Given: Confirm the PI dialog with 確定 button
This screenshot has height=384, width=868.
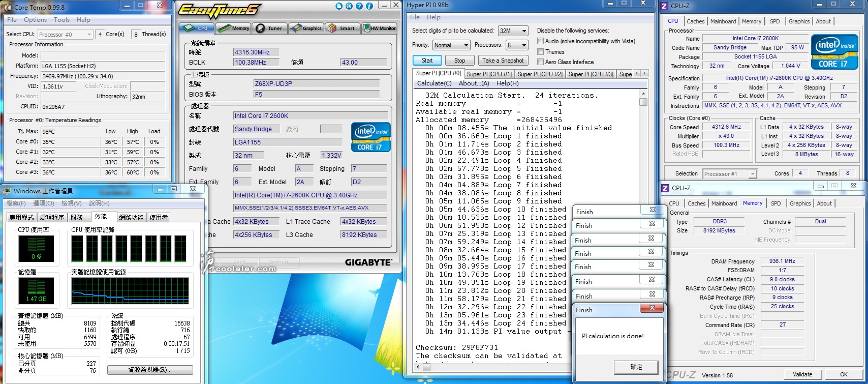Looking at the screenshot, I should point(636,367).
